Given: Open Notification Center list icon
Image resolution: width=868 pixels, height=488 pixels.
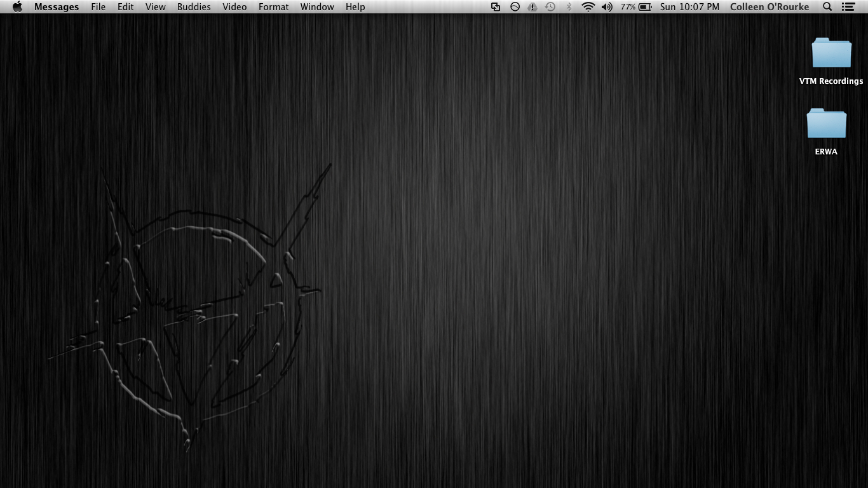Looking at the screenshot, I should [x=848, y=7].
